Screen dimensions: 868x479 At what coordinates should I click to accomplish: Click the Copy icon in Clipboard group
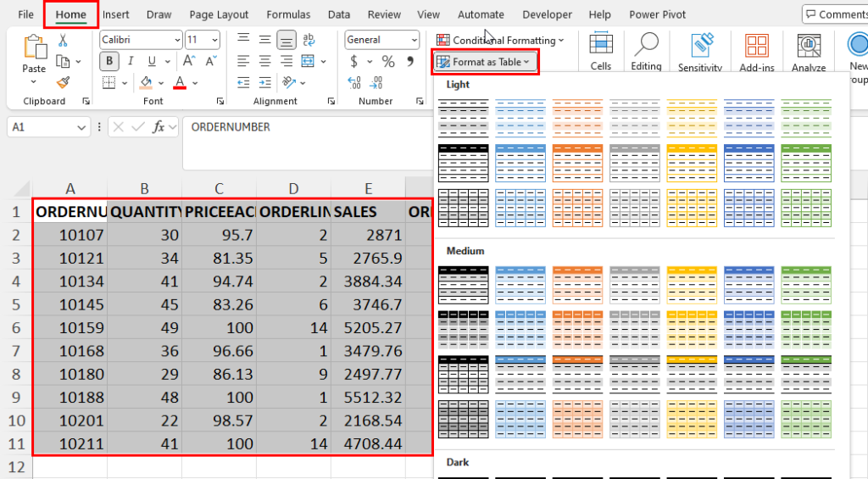pyautogui.click(x=63, y=61)
